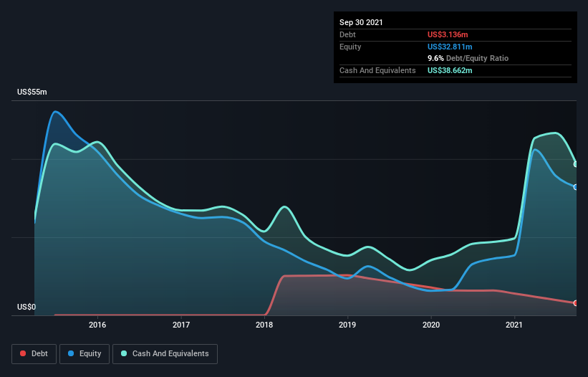
Task: Click the Debt row label in tooltip
Action: click(347, 34)
